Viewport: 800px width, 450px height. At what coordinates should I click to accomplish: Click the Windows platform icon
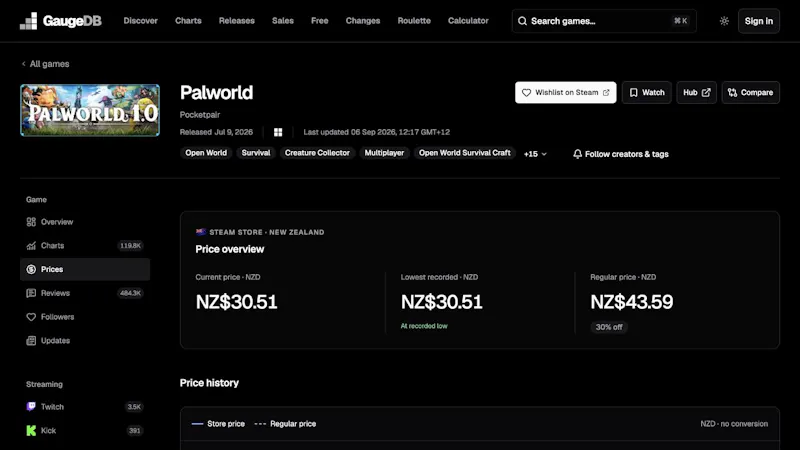point(278,132)
